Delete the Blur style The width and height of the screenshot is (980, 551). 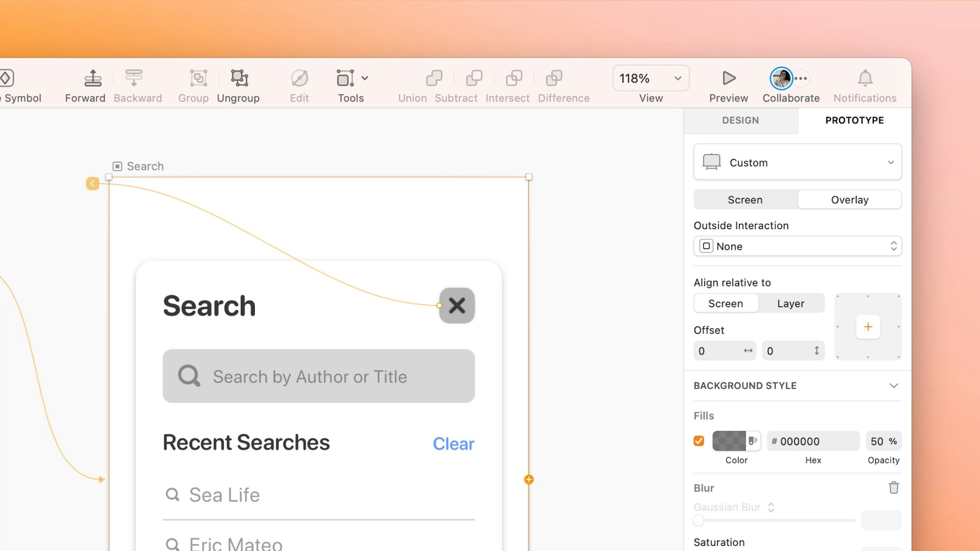pos(894,487)
